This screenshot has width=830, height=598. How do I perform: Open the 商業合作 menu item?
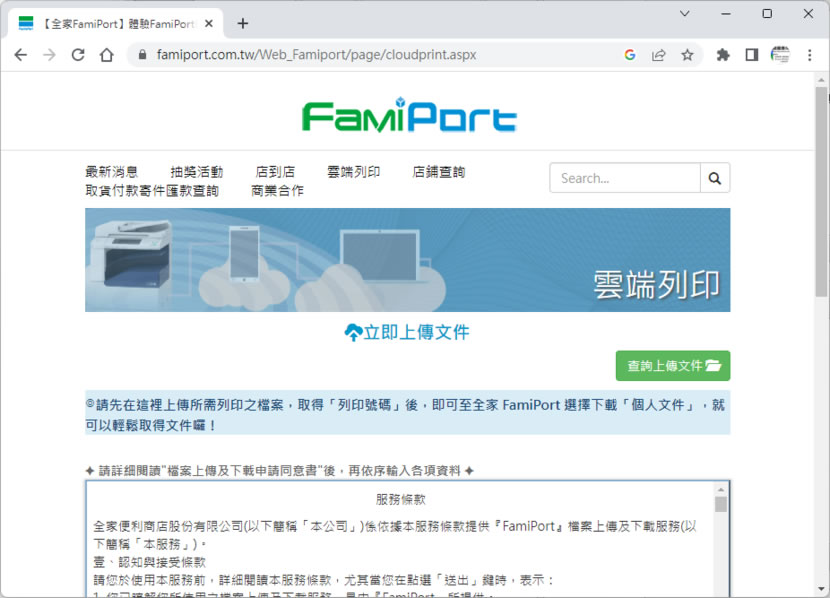click(x=277, y=191)
